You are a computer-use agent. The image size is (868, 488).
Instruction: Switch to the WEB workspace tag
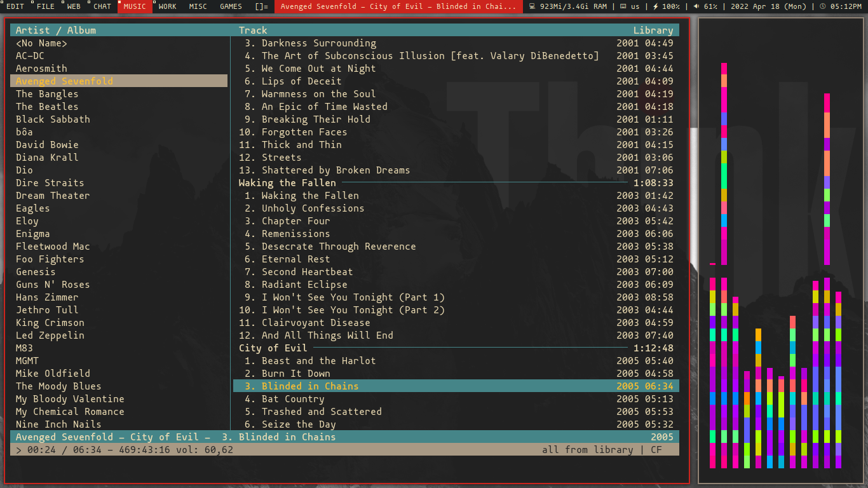[74, 6]
